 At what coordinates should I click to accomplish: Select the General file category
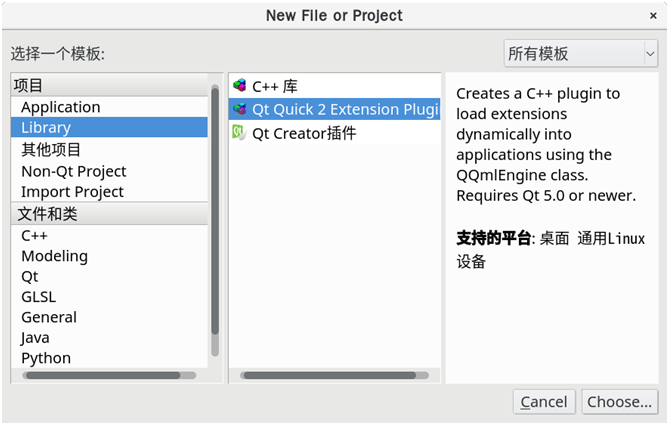pyautogui.click(x=49, y=317)
